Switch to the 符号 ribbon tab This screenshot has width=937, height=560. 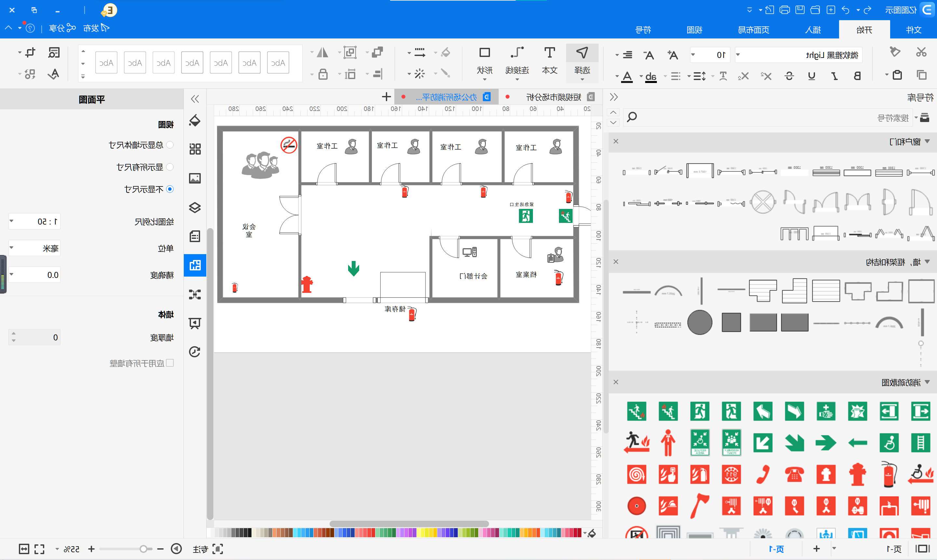click(643, 30)
